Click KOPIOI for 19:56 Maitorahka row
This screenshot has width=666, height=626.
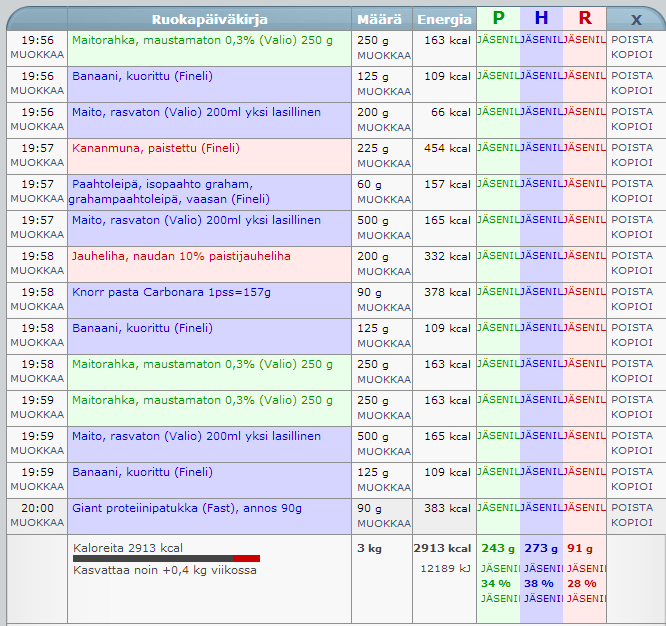(632, 54)
